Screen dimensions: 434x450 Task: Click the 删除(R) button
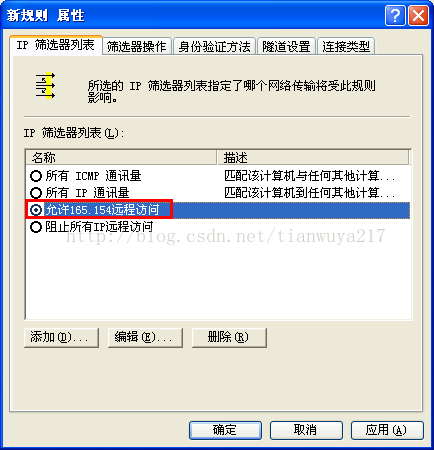click(229, 337)
